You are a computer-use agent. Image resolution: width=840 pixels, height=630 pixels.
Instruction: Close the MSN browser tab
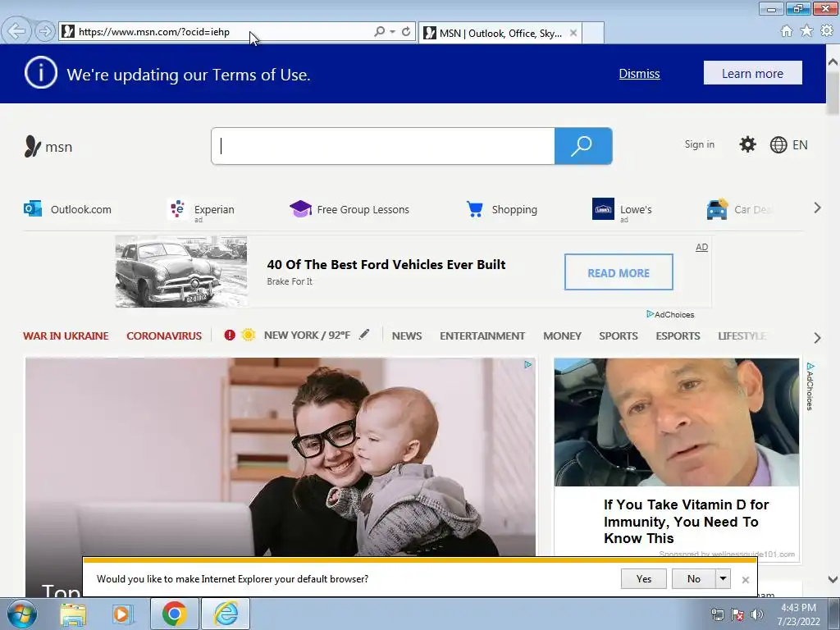click(x=573, y=33)
